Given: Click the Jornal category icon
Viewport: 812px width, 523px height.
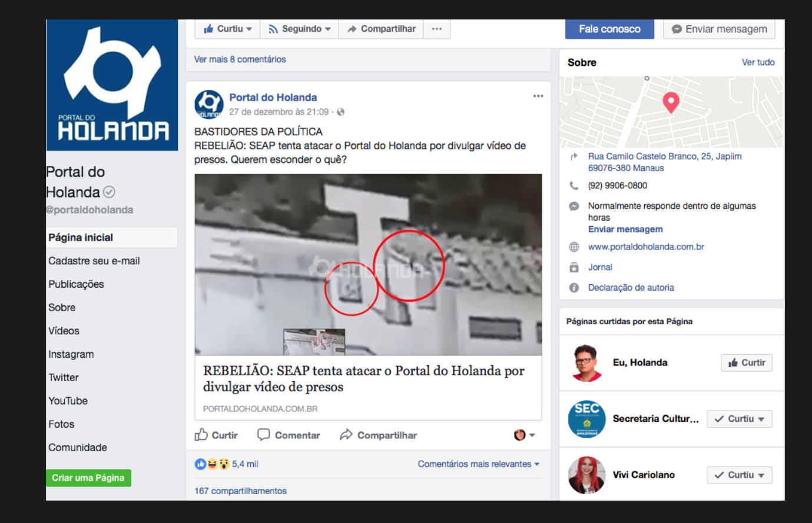Looking at the screenshot, I should pyautogui.click(x=574, y=268).
